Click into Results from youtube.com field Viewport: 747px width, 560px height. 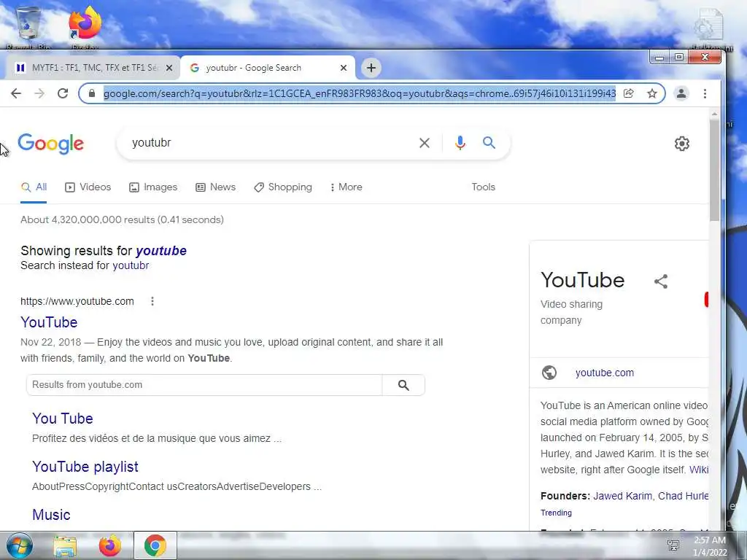coord(204,385)
